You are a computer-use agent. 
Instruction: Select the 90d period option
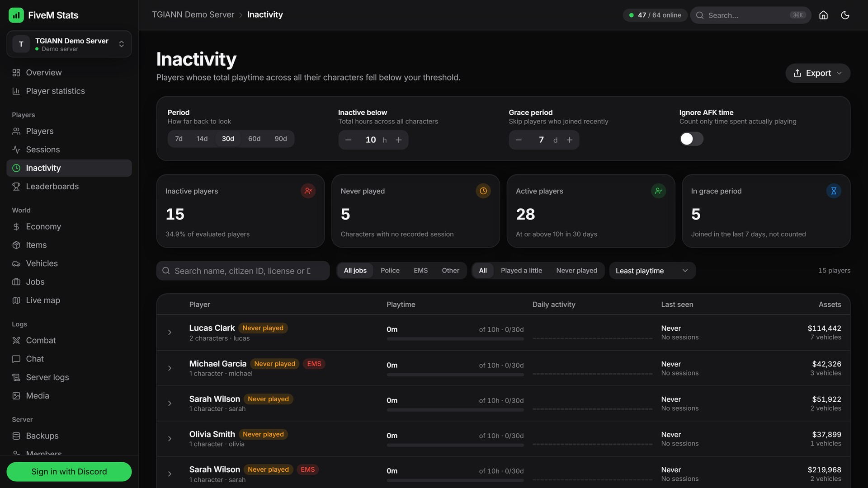[x=281, y=139]
